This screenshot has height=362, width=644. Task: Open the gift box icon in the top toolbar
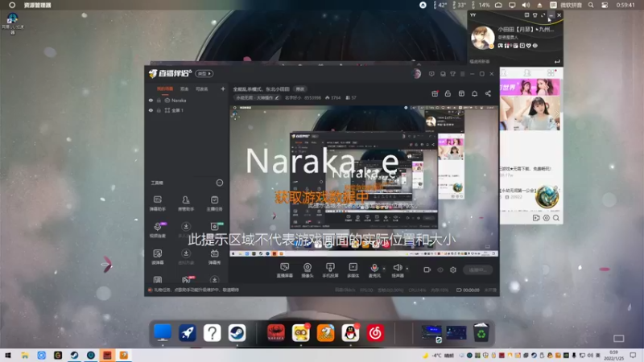click(435, 93)
